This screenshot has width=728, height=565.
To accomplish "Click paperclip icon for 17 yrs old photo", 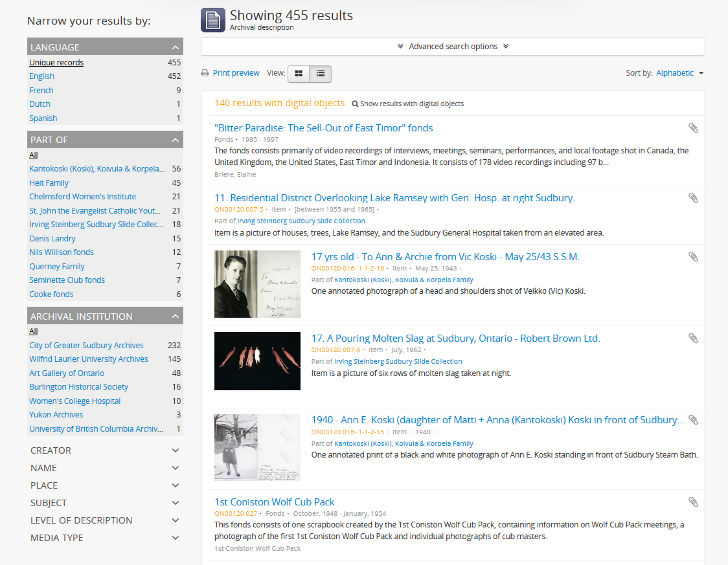I will pyautogui.click(x=693, y=257).
